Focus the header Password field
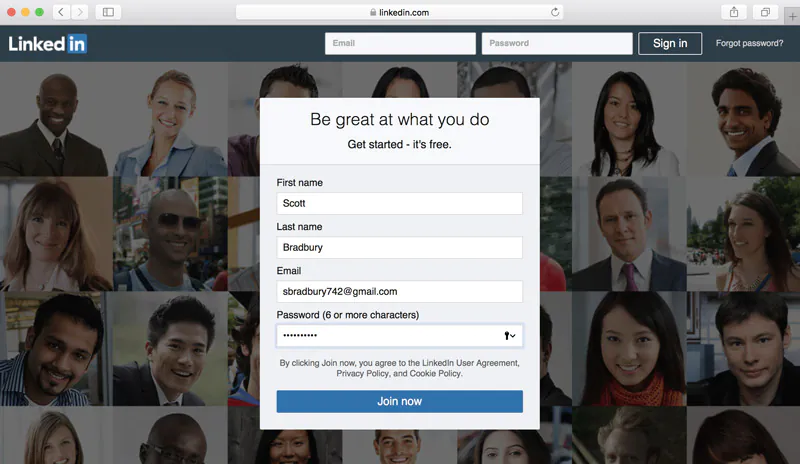The image size is (800, 464). (x=557, y=43)
